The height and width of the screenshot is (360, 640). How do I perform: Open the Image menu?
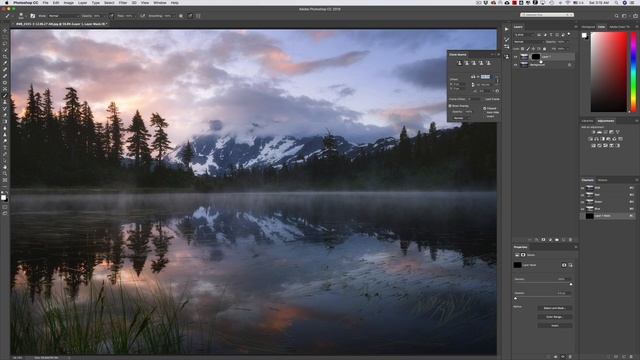(69, 2)
